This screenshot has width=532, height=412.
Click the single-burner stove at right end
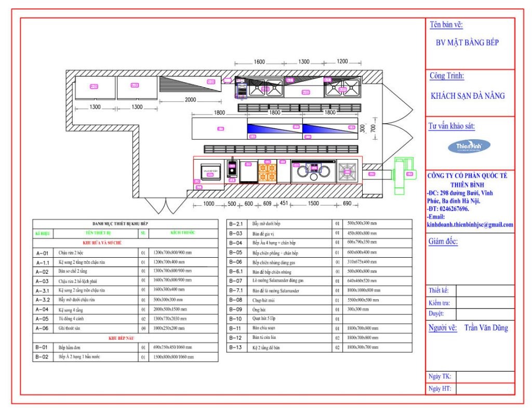348,171
